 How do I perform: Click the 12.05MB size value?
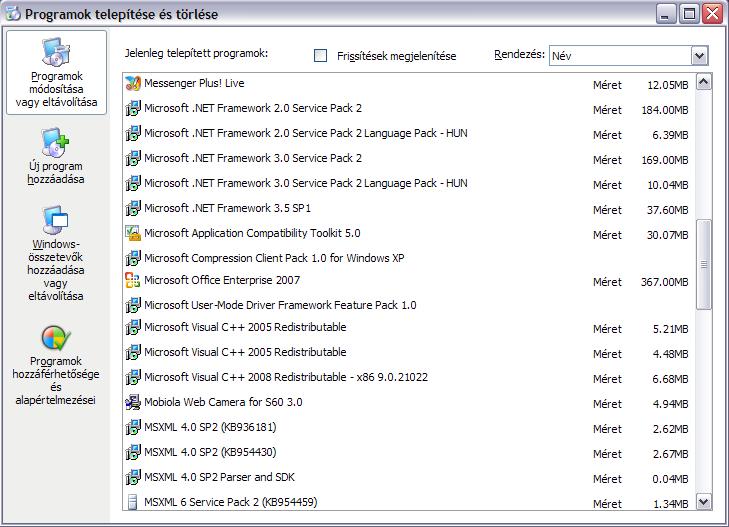[x=668, y=85]
